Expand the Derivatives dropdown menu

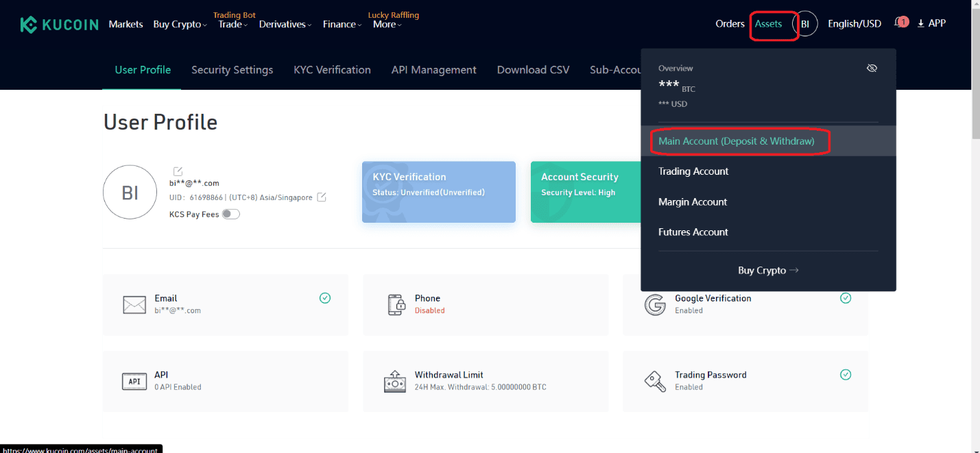285,24
